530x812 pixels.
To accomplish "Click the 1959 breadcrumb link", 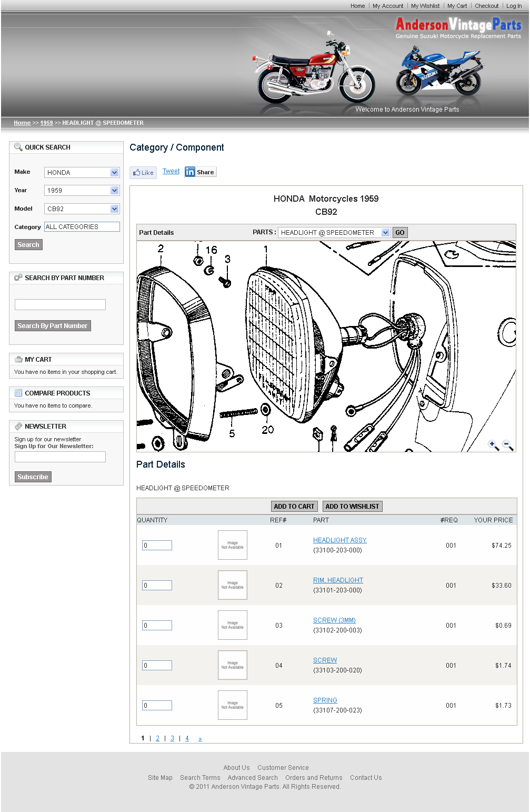I will coord(46,123).
